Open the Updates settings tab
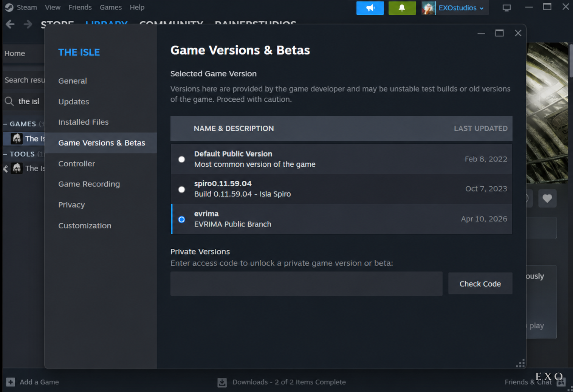 coord(101,102)
